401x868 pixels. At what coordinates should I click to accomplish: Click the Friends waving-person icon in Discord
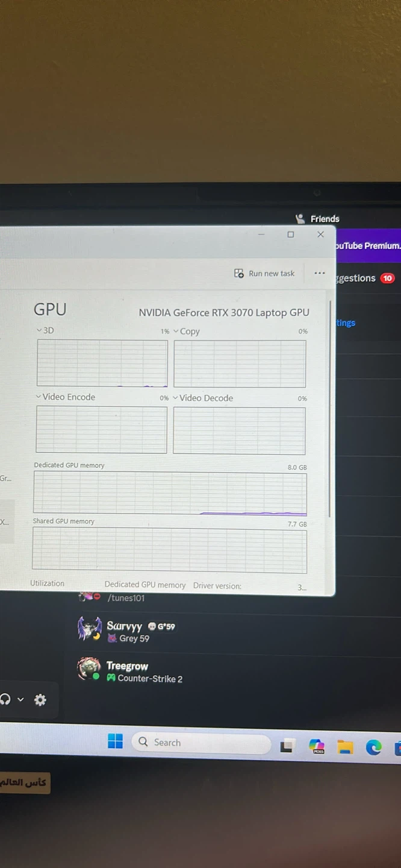click(x=300, y=219)
